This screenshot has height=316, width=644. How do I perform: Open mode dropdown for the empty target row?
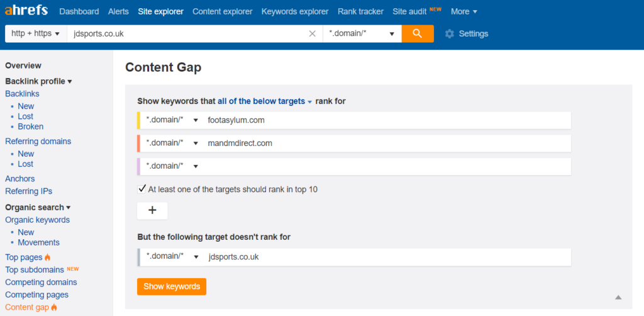pos(172,166)
